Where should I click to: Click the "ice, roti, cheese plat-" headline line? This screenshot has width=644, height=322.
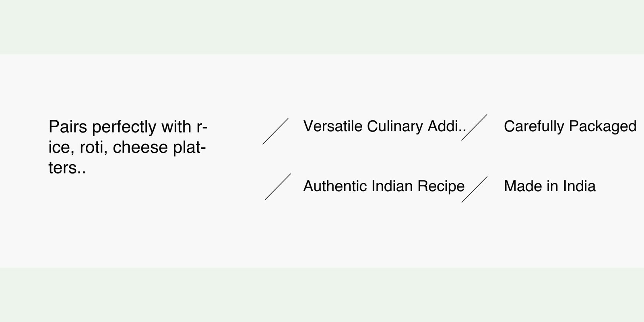pyautogui.click(x=127, y=148)
